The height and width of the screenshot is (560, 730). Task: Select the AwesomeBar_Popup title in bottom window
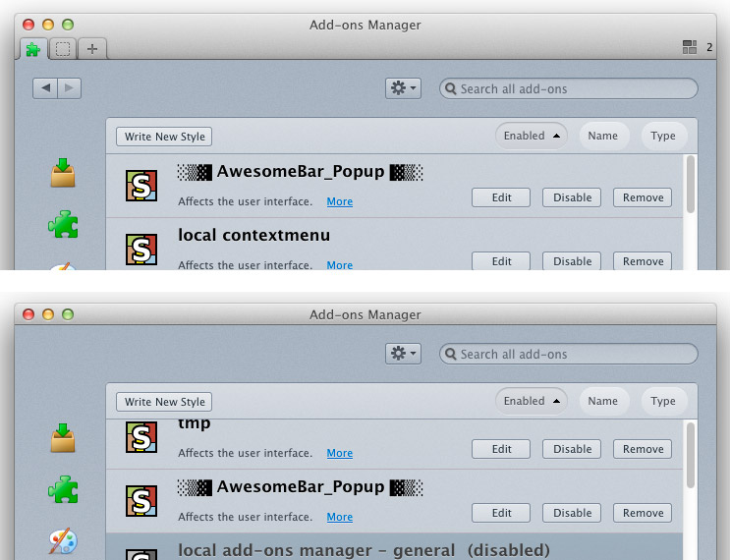301,487
